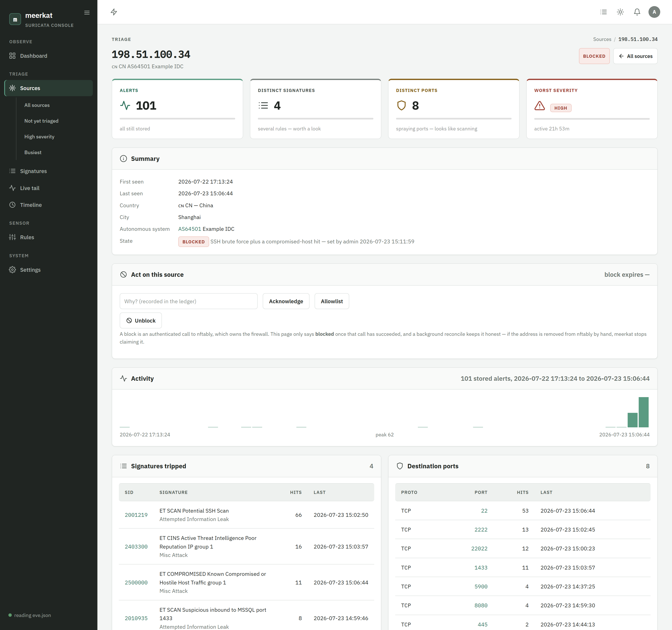Click the tallest activity chart bar

(x=644, y=412)
